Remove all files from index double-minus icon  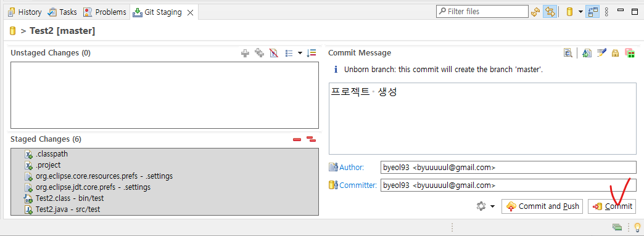(312, 139)
